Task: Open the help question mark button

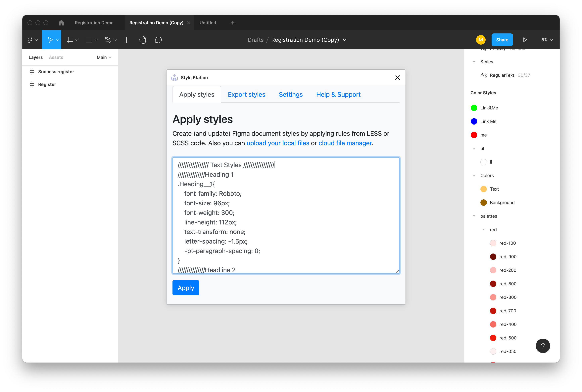Action: point(543,346)
